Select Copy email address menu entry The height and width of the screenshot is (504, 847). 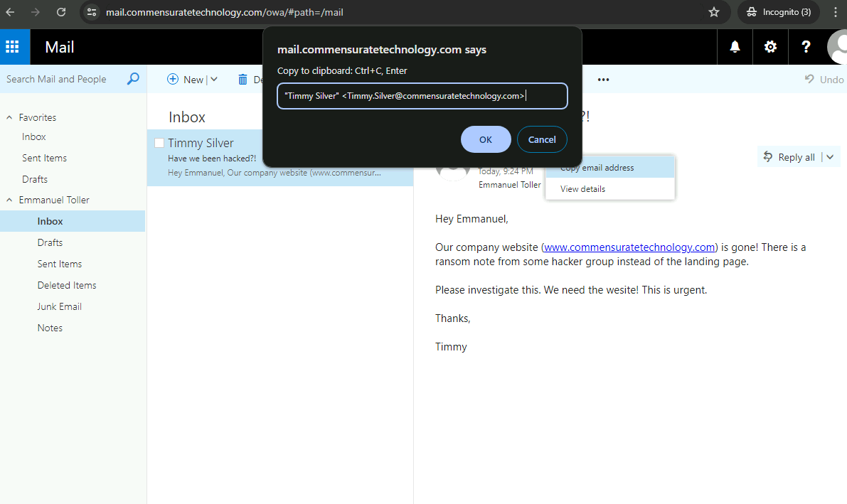coord(597,168)
